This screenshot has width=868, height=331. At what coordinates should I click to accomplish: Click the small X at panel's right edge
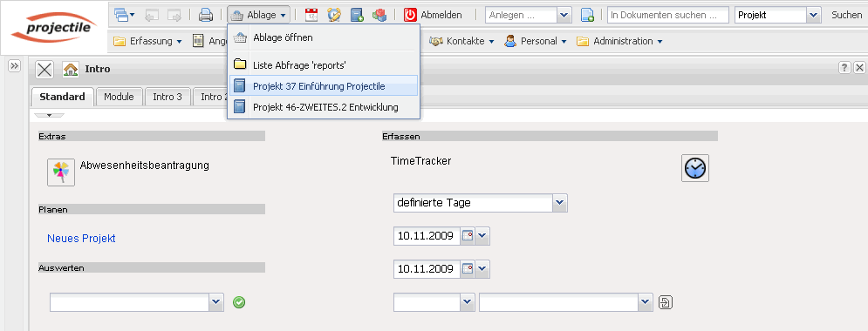[x=859, y=68]
